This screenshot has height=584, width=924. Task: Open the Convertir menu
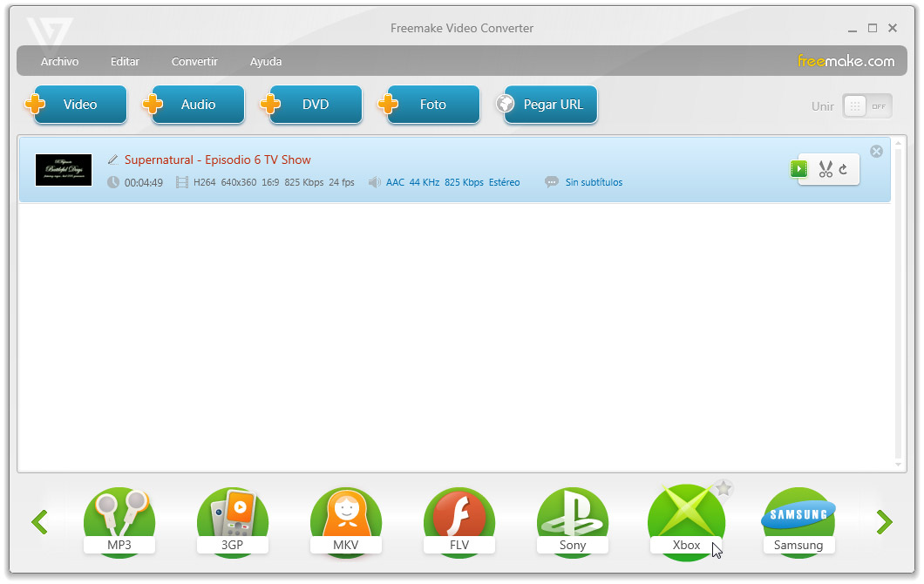pos(194,61)
